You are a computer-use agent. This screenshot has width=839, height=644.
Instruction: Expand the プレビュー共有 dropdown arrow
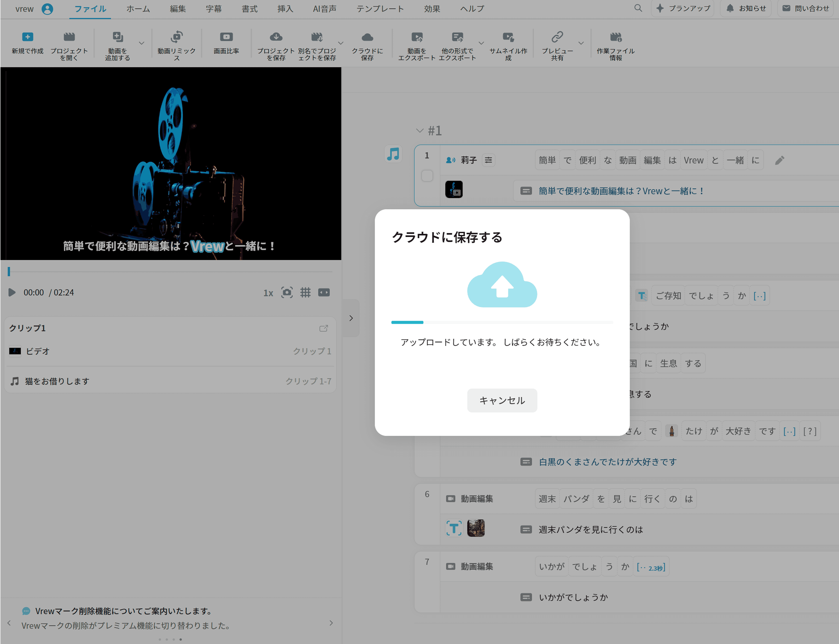581,43
